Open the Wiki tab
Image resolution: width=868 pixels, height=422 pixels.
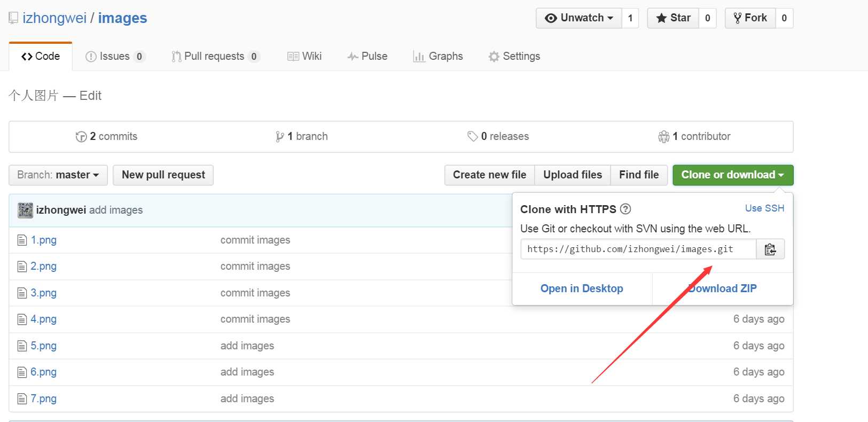304,56
